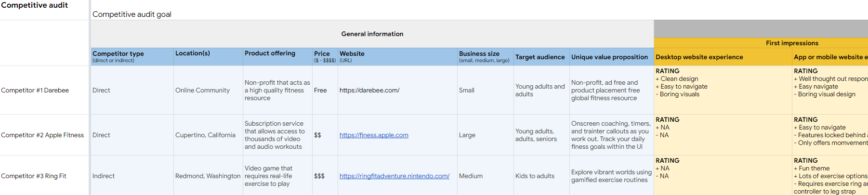This screenshot has width=868, height=195.
Task: Click the Competitor #3 Ring Fit label
Action: point(34,176)
